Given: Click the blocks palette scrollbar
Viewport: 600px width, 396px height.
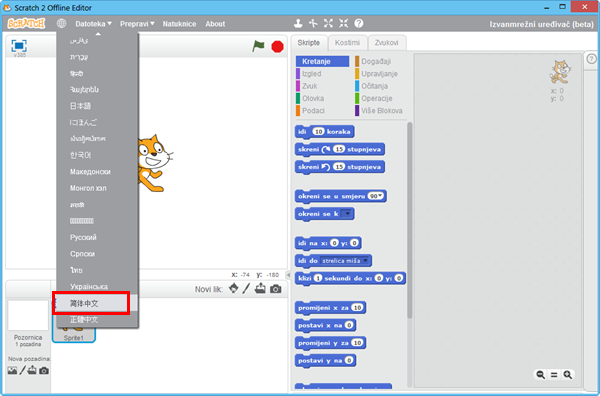Looking at the screenshot, I should click(x=409, y=220).
